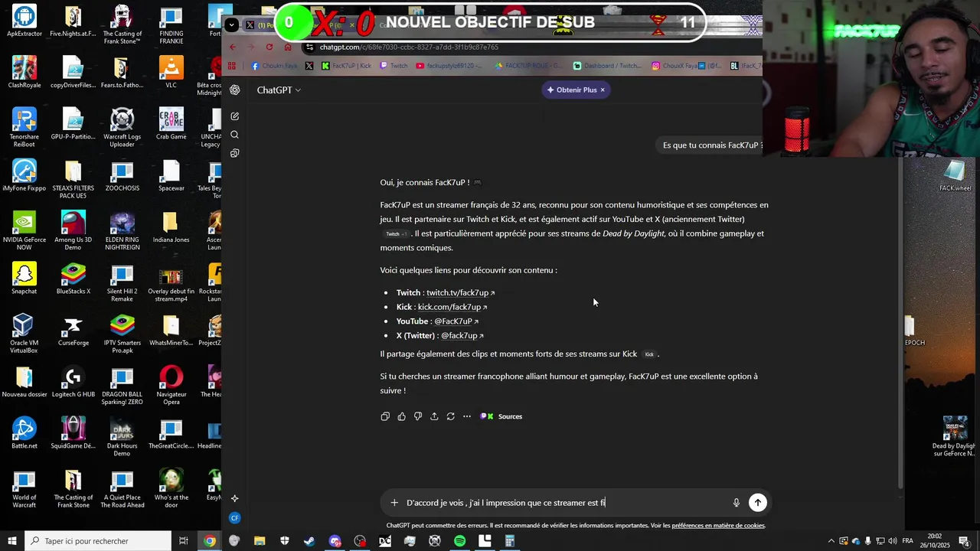Open the FacK7uP | Kick bookmark
This screenshot has height=551, width=980.
point(346,66)
